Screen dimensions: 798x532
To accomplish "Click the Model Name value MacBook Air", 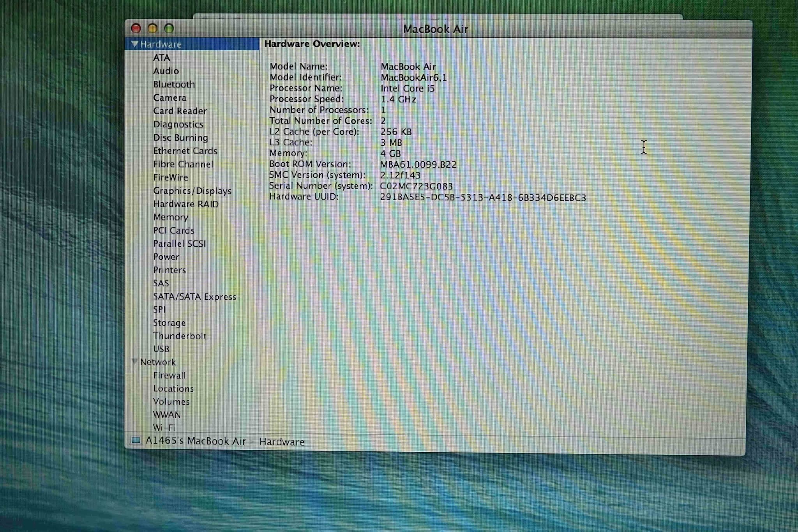I will pos(408,67).
